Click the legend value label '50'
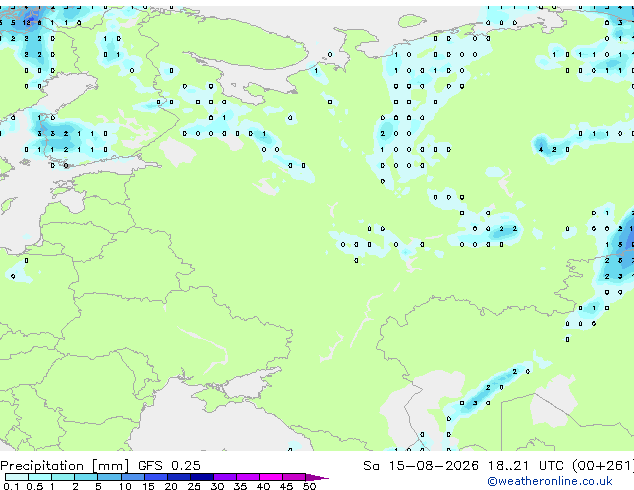The image size is (634, 490). pos(309,486)
